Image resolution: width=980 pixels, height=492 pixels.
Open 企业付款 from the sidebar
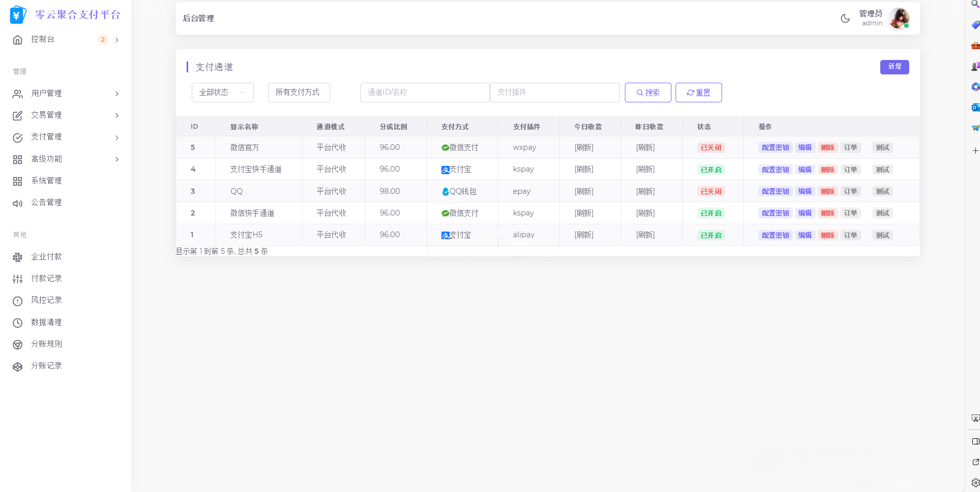pyautogui.click(x=46, y=257)
